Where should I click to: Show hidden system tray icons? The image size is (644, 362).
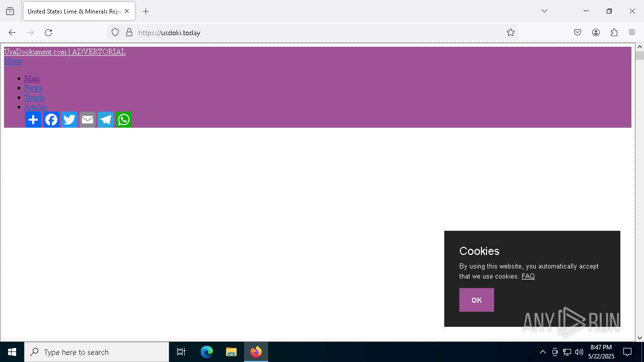coord(542,352)
